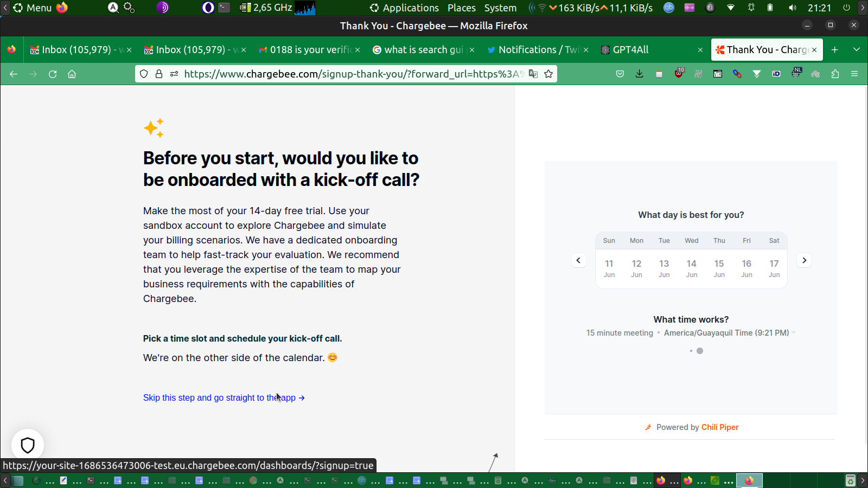Open the translate page icon in the address bar
This screenshot has width=868, height=488.
tap(533, 74)
